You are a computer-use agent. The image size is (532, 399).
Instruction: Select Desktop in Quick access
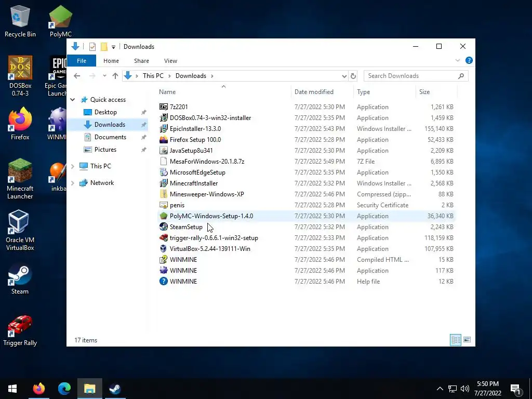point(105,112)
